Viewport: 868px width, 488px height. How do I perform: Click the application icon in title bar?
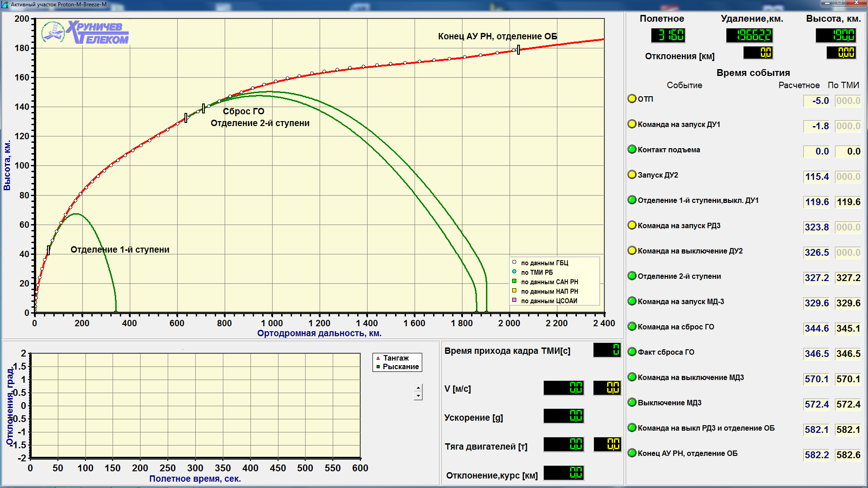pos(5,5)
